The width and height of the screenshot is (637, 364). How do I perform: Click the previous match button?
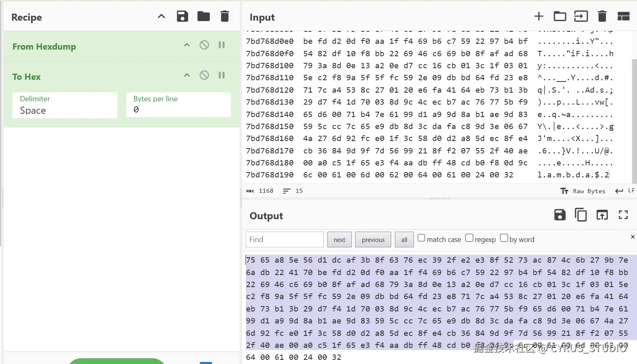(x=373, y=239)
